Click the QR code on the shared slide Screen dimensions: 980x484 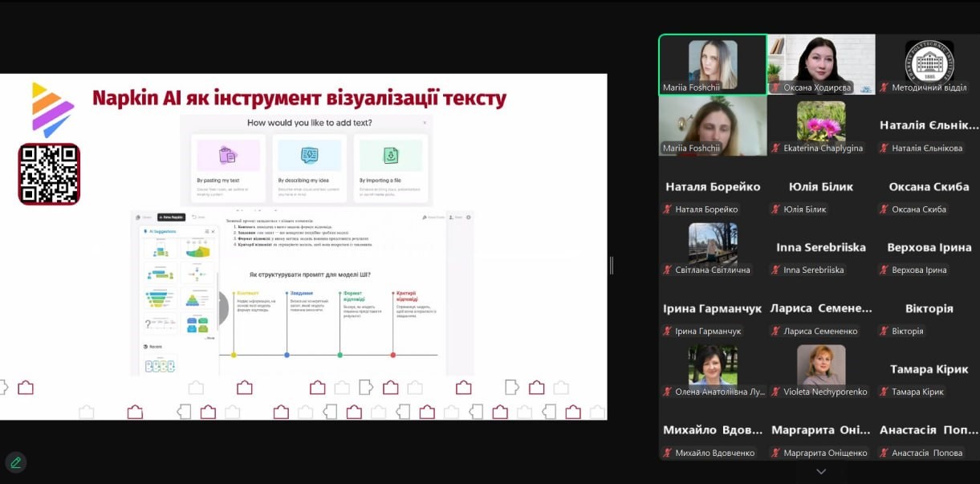pos(49,174)
